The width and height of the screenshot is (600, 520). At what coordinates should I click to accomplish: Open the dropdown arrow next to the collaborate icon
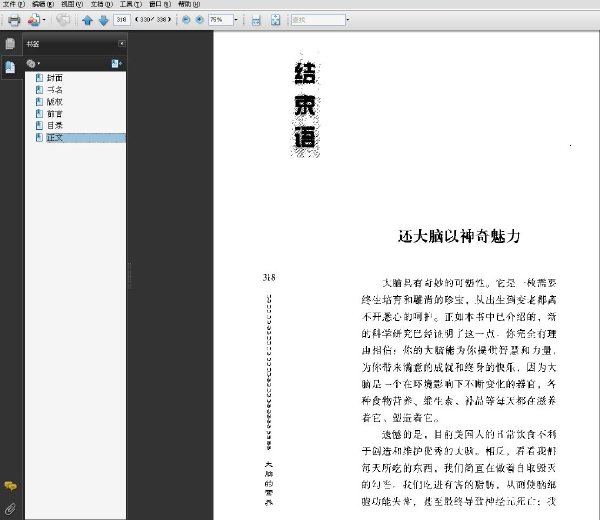coord(44,20)
